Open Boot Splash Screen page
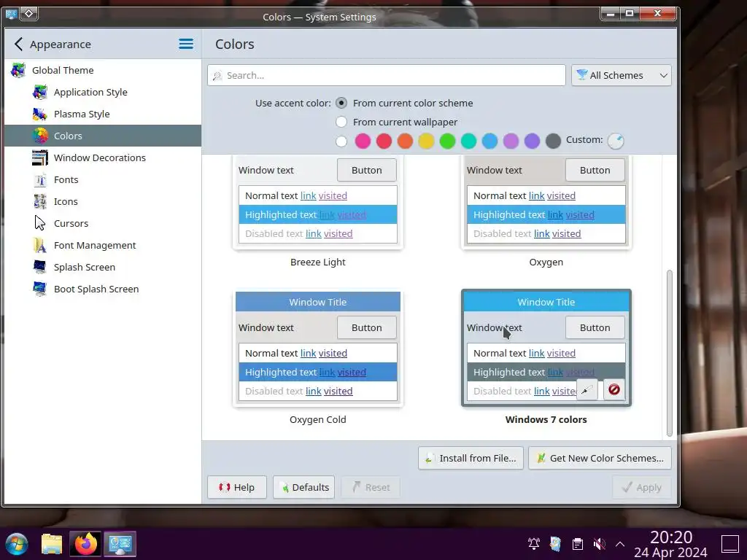Screen dimensions: 747x560 (x=103, y=289)
